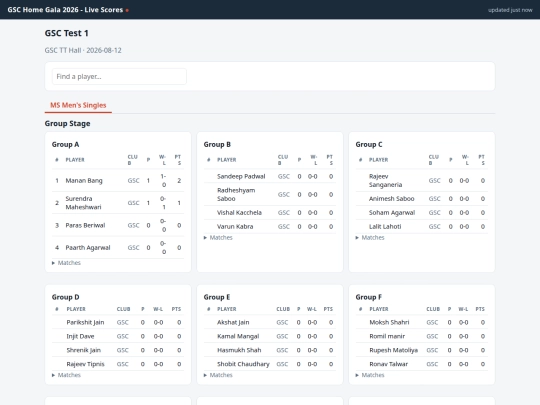
Task: Expand Matches in Group D
Action: tap(66, 375)
